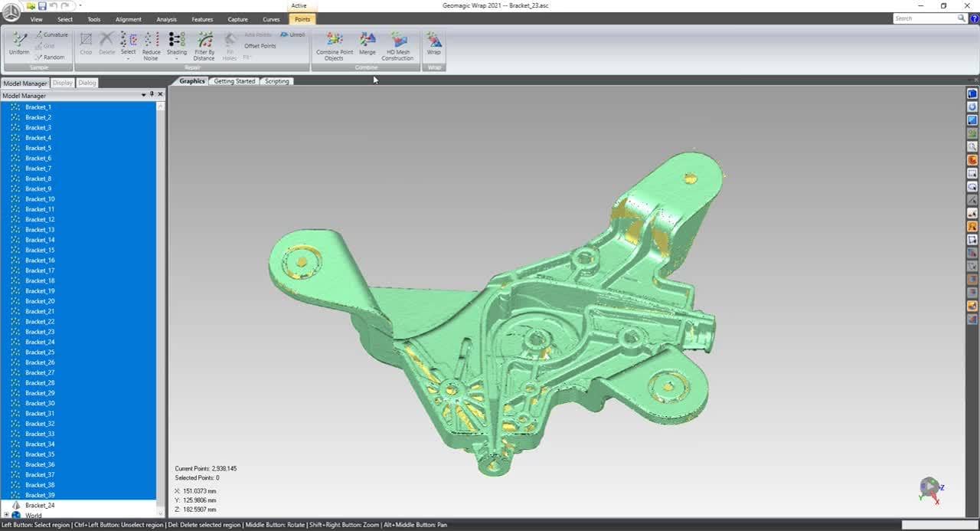Open the Alignment ribbon tab

pos(128,19)
